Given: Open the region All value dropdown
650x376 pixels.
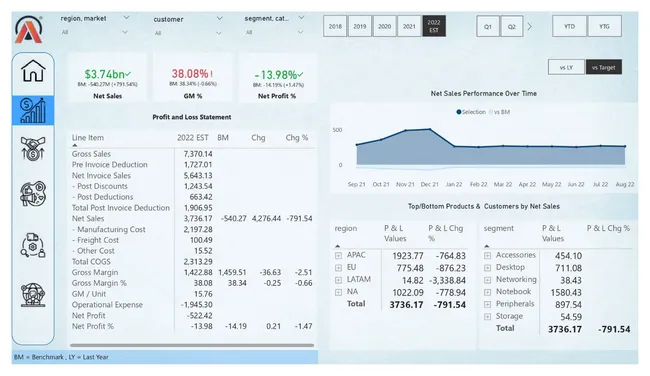Looking at the screenshot, I should point(124,32).
